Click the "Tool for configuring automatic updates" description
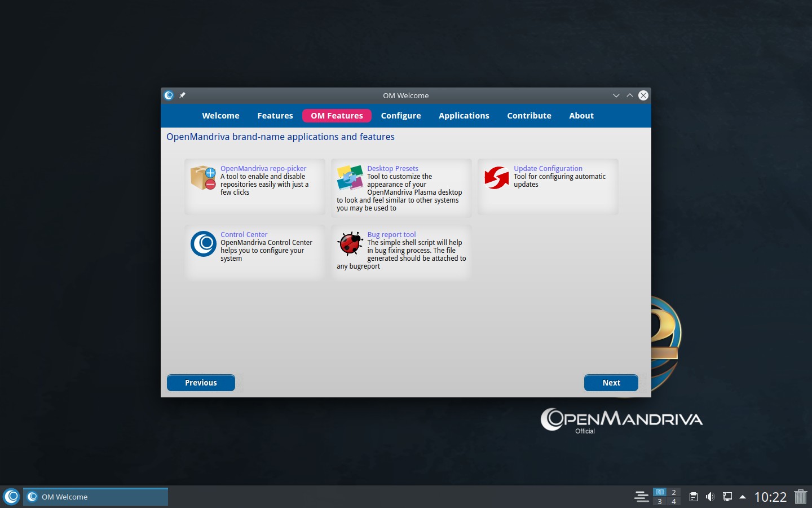The width and height of the screenshot is (812, 508). pos(559,181)
